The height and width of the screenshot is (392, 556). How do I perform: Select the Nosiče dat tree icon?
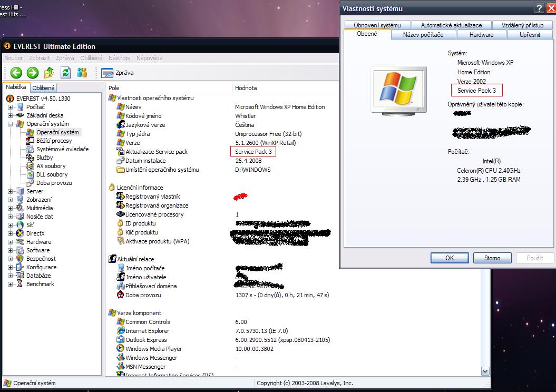[x=20, y=217]
